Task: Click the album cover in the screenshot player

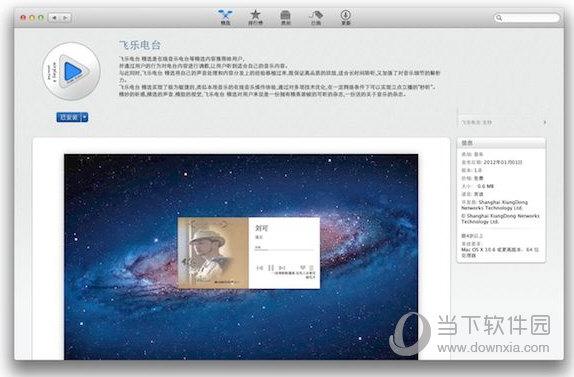Action: click(x=213, y=253)
